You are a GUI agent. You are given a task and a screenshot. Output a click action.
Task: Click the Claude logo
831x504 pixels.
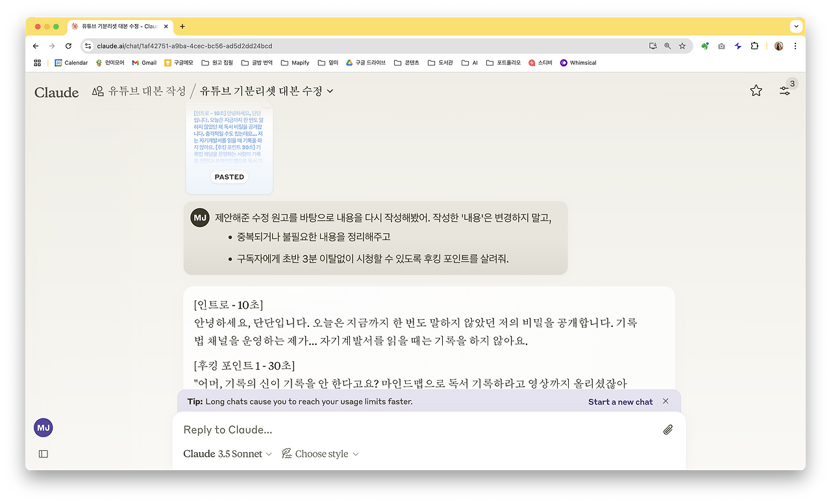click(56, 93)
